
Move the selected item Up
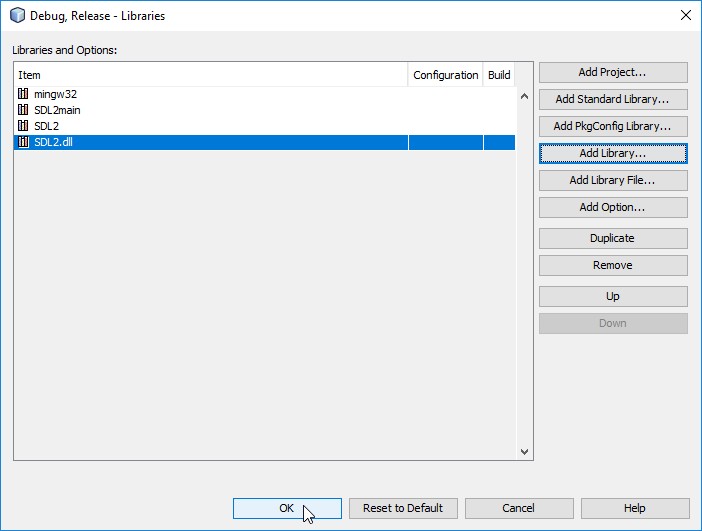[x=613, y=296]
